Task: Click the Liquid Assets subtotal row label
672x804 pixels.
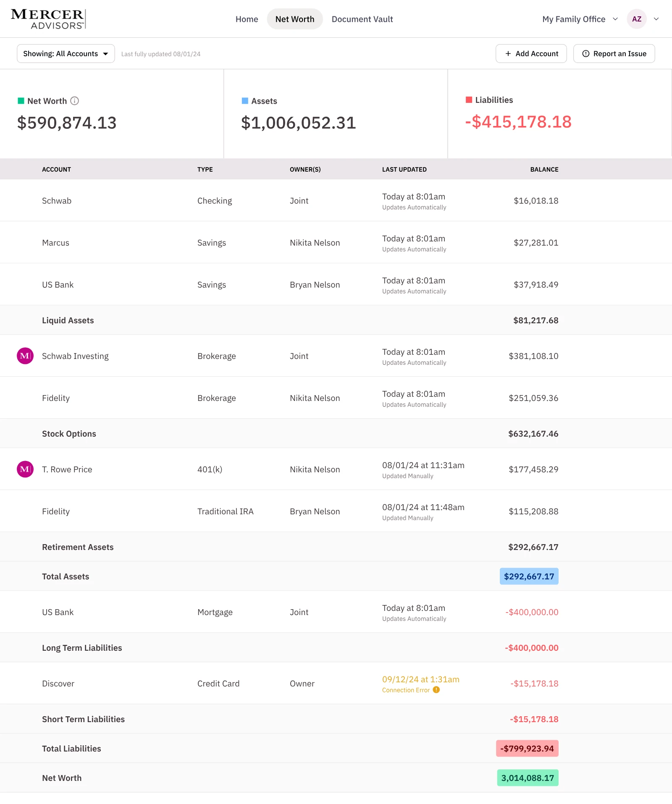Action: [x=68, y=320]
